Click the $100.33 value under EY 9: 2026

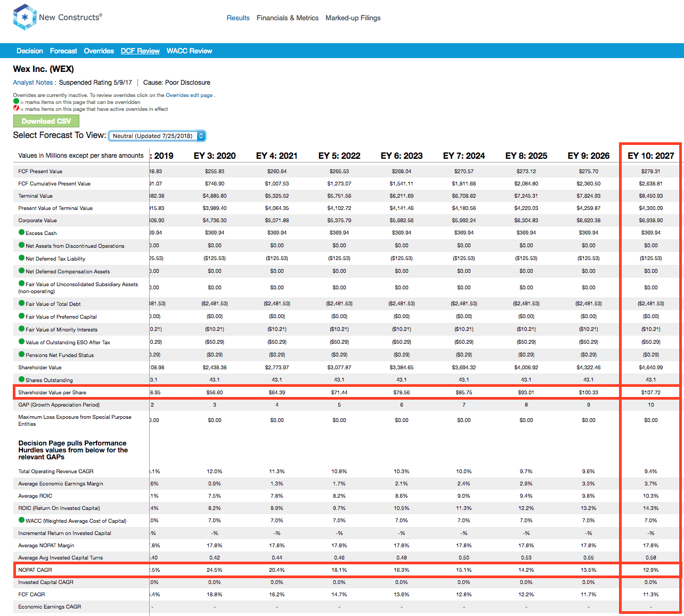click(589, 392)
